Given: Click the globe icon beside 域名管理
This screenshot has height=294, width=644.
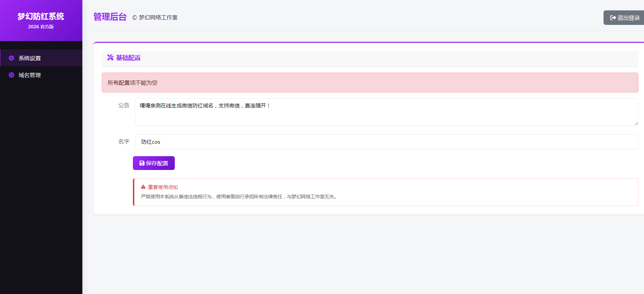Looking at the screenshot, I should 11,75.
